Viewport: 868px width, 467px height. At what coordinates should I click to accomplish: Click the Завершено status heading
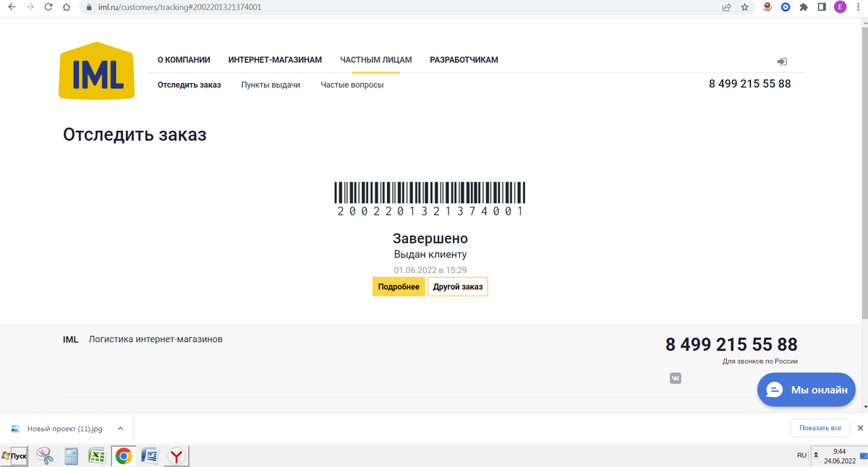[430, 238]
